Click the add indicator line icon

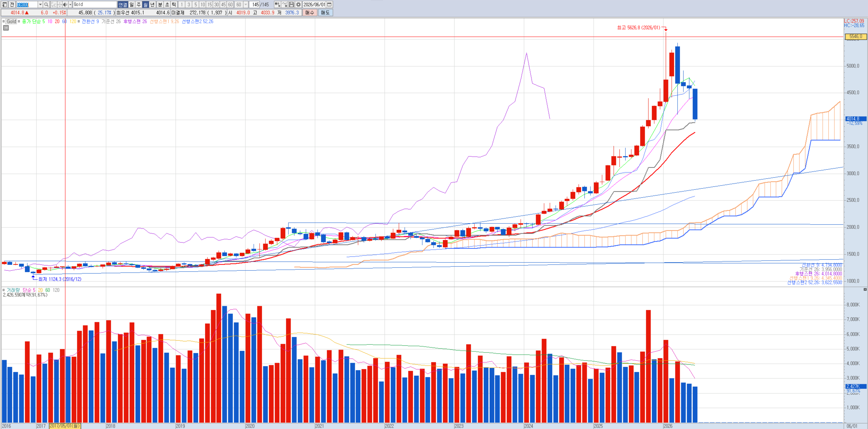pyautogui.click(x=285, y=4)
